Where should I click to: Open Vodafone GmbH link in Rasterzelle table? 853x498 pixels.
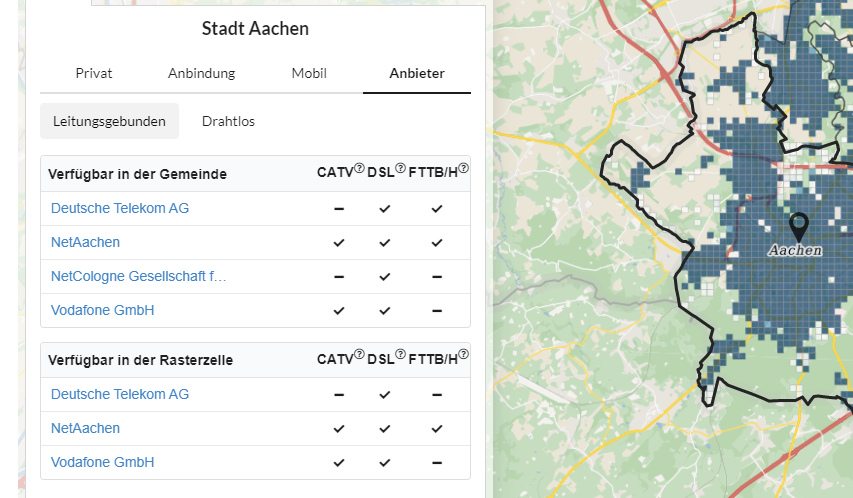102,462
